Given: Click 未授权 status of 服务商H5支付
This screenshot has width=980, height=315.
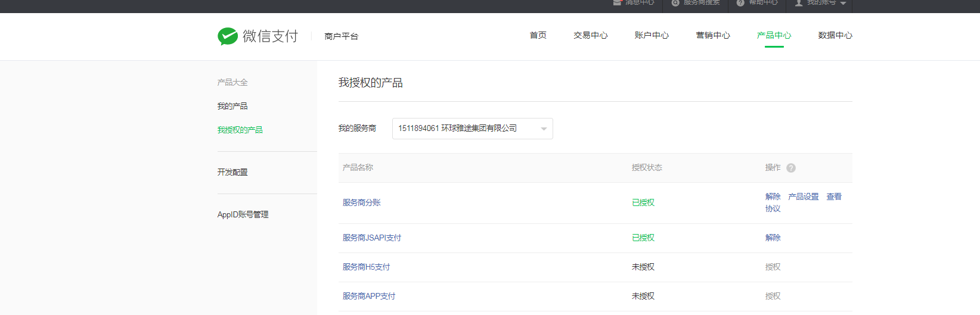Looking at the screenshot, I should 643,267.
